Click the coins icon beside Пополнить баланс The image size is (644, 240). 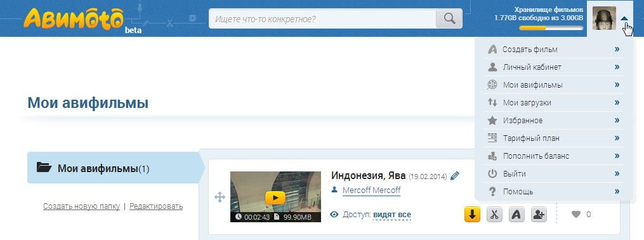[x=492, y=156]
